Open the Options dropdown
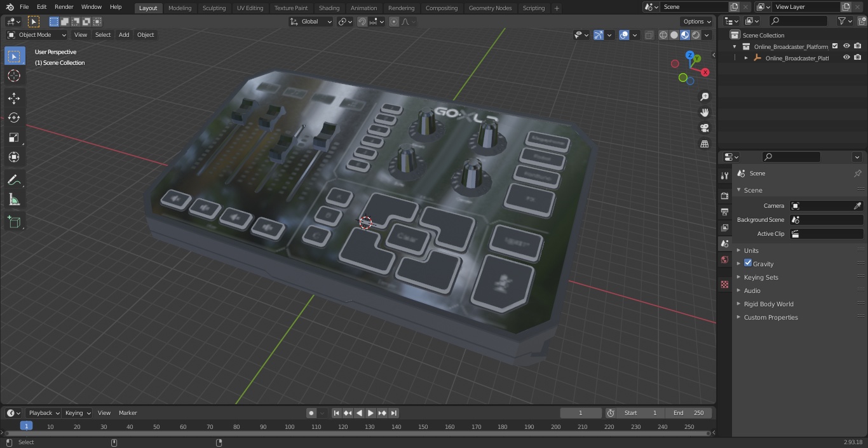The image size is (868, 448). (697, 22)
